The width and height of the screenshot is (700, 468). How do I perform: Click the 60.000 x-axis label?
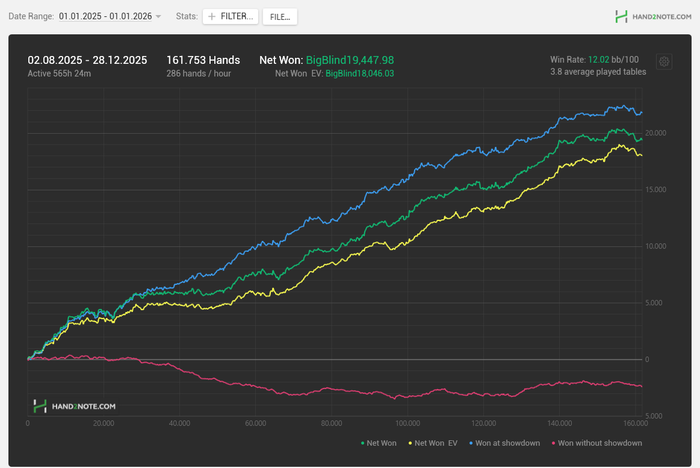tap(255, 423)
